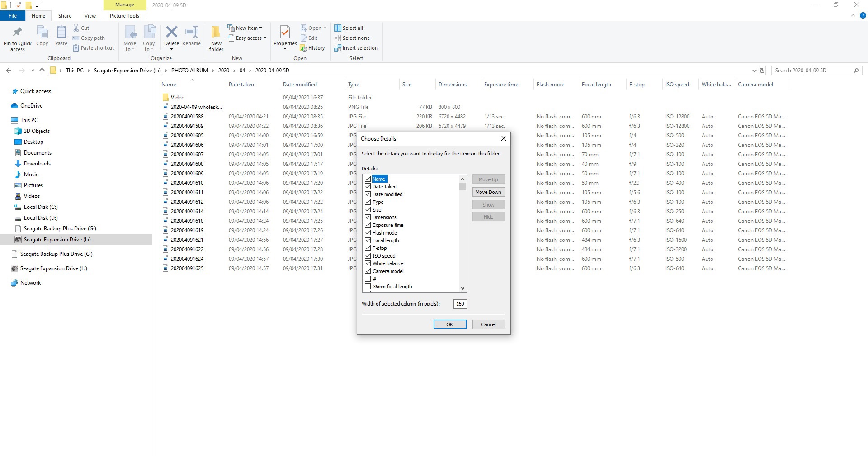868x456 pixels.
Task: Click the Show button in dialog
Action: coord(488,205)
